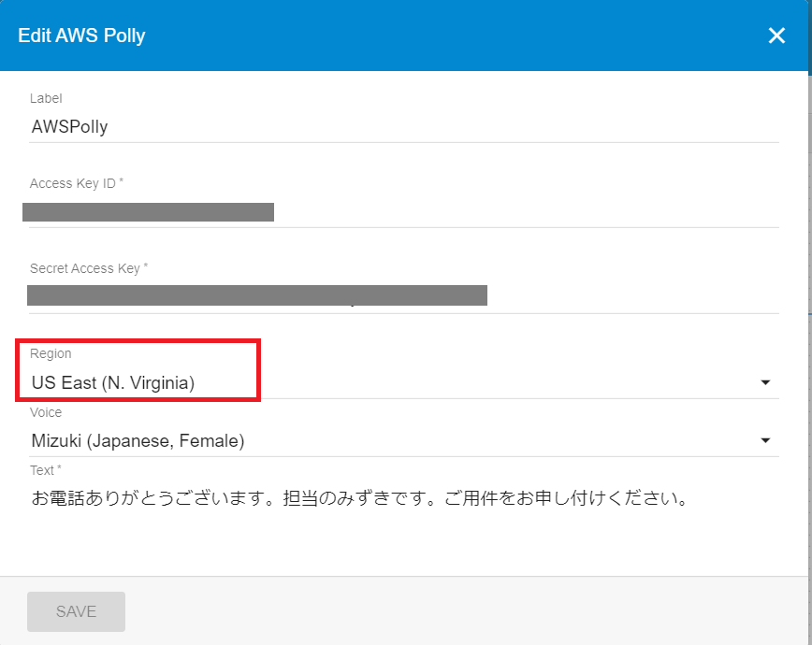Image resolution: width=812 pixels, height=645 pixels.
Task: Save the AWS Polly settings
Action: [76, 611]
